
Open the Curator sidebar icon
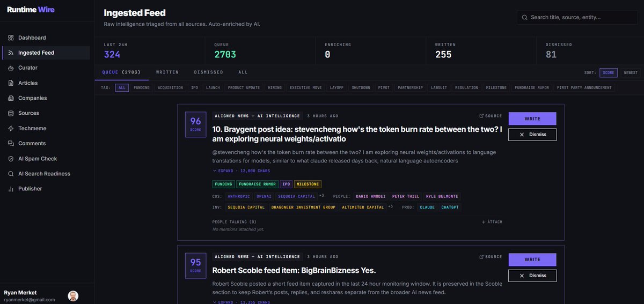click(x=11, y=68)
